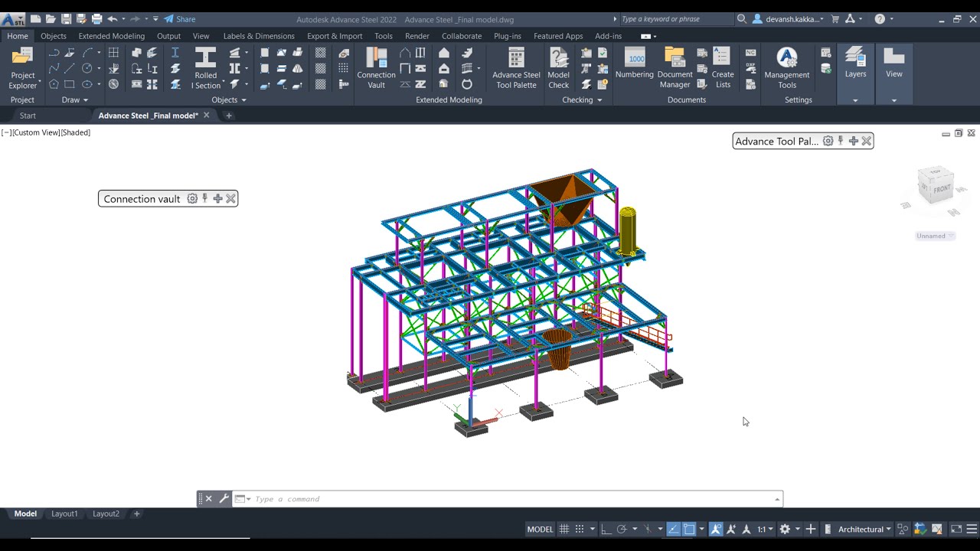Open Management Tools
The height and width of the screenshot is (551, 980).
click(x=787, y=68)
